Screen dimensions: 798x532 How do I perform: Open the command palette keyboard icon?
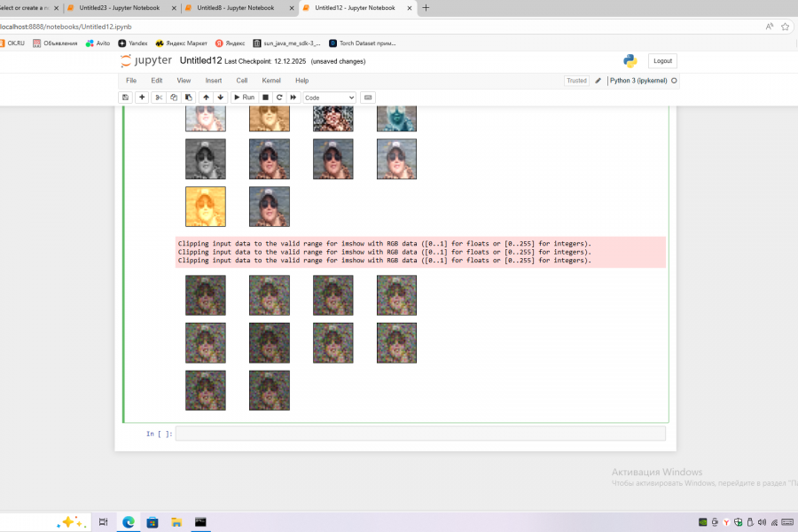pyautogui.click(x=368, y=98)
